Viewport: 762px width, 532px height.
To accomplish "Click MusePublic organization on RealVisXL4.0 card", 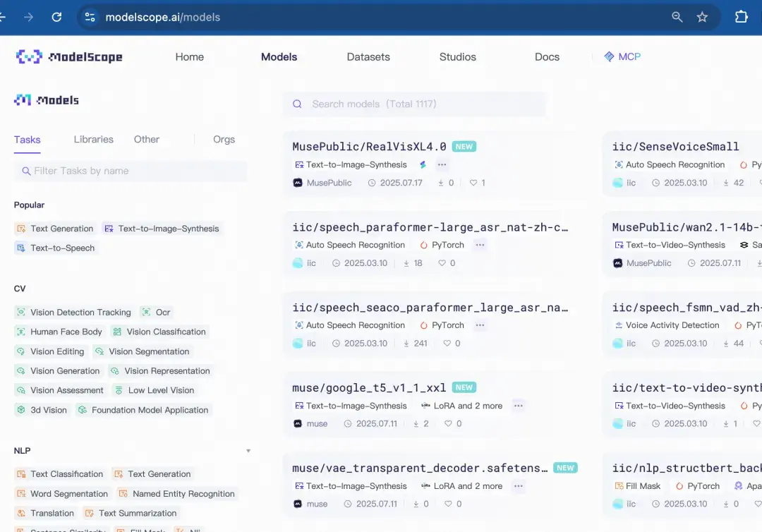I will (322, 183).
